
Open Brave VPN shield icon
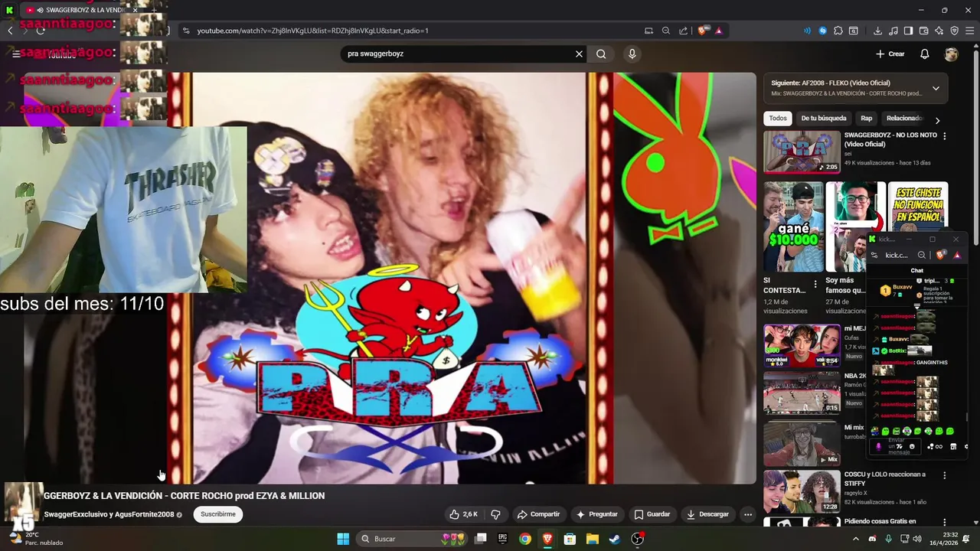(x=954, y=31)
